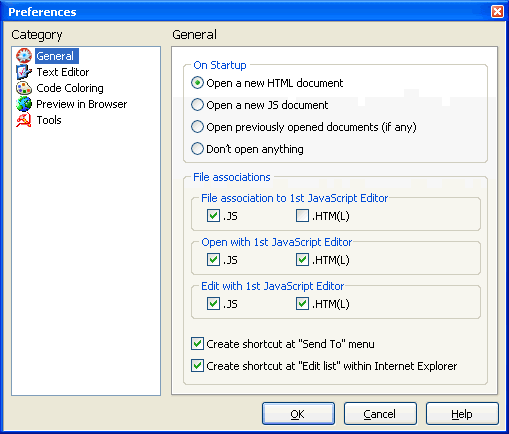Select the General category icon
Viewport: 509px width, 434px height.
click(x=24, y=56)
